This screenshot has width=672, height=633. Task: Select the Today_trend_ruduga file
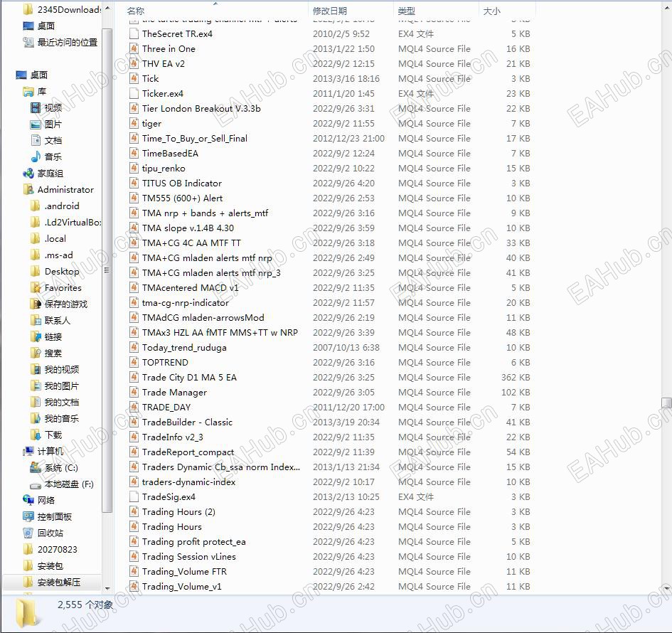[184, 347]
